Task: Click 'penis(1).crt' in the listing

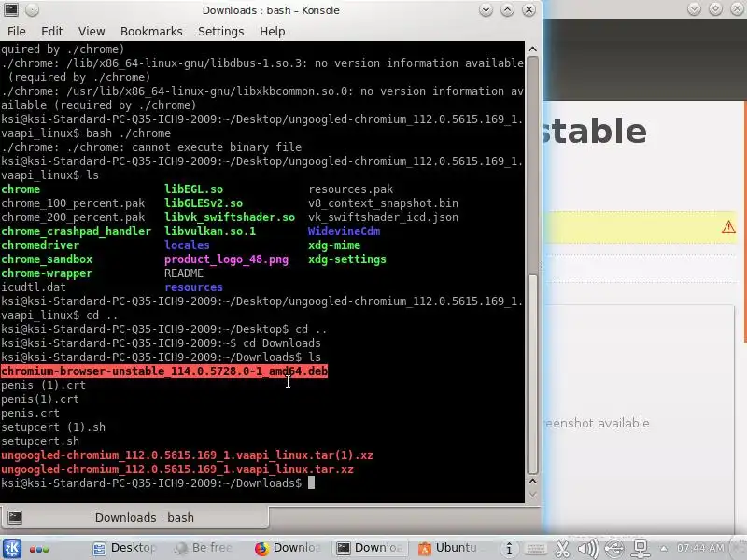Action: 40,399
